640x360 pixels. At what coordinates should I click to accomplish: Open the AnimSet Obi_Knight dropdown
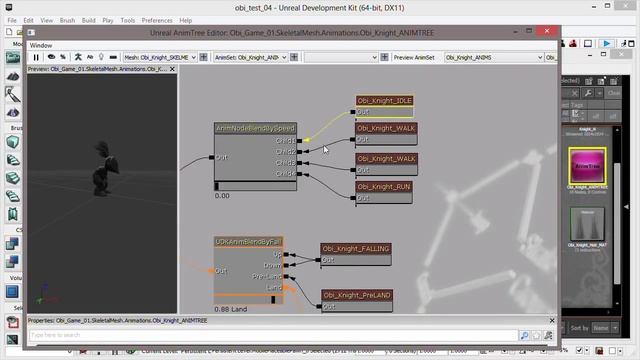(251, 58)
